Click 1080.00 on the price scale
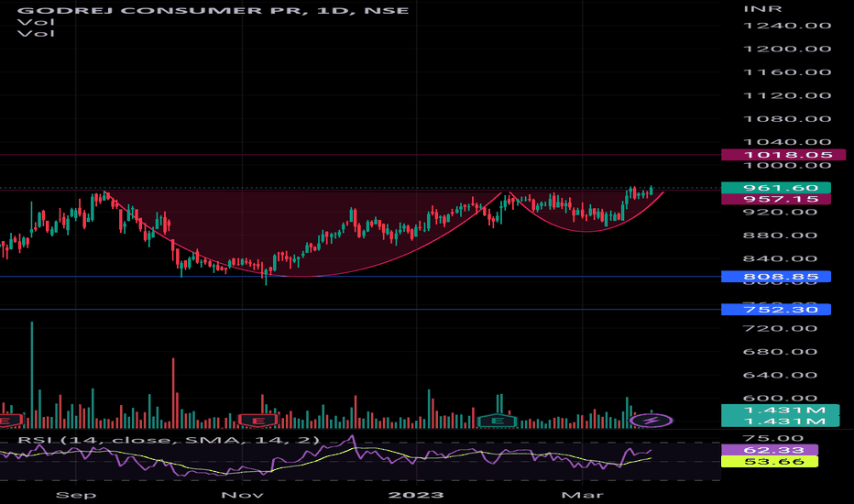The width and height of the screenshot is (854, 504). (x=787, y=119)
